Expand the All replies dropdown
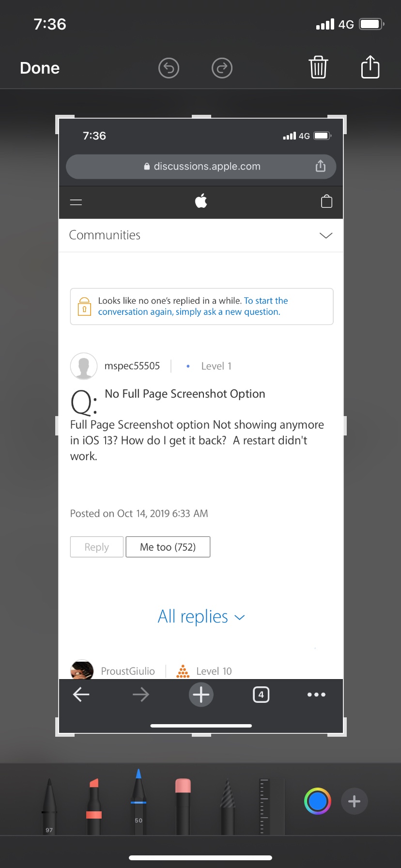This screenshot has height=868, width=401. click(201, 617)
